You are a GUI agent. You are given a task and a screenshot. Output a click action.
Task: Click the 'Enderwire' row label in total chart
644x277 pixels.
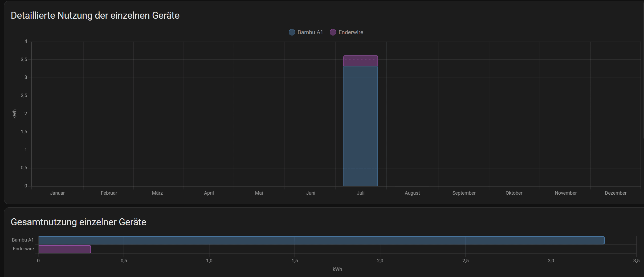(23, 249)
